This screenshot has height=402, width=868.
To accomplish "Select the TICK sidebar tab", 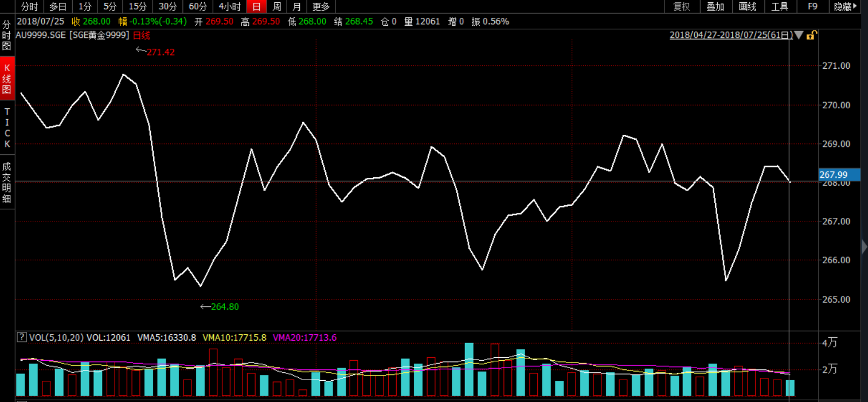I will 7,128.
